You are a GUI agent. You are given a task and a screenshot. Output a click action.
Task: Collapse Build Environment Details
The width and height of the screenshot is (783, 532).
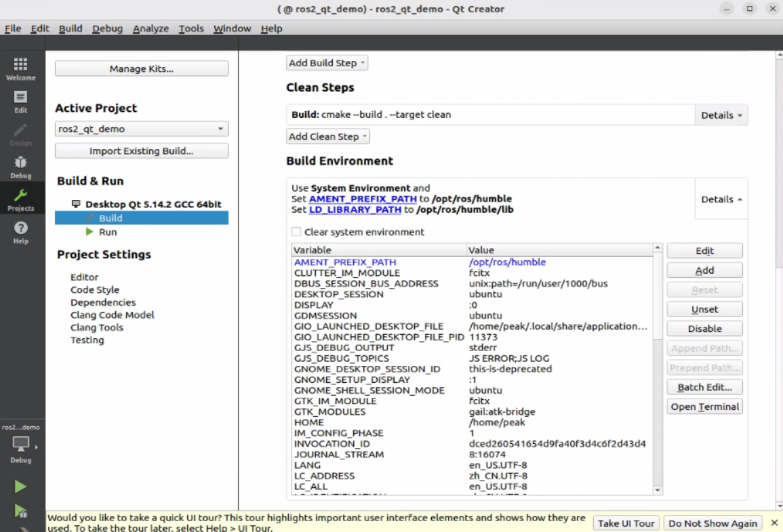721,199
